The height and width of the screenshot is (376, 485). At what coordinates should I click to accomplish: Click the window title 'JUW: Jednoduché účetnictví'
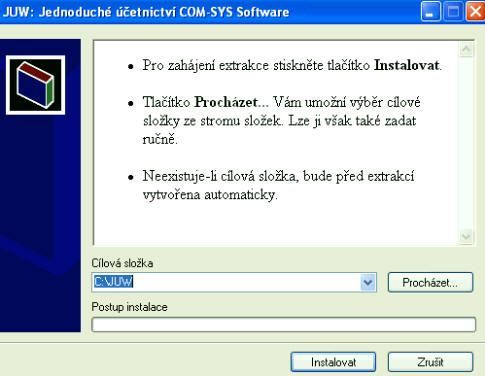tap(90, 12)
